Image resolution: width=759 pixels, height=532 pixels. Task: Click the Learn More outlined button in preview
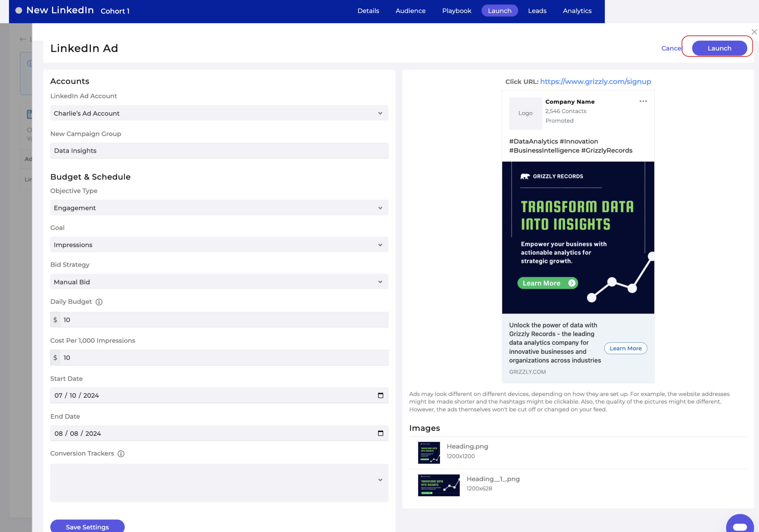[625, 348]
